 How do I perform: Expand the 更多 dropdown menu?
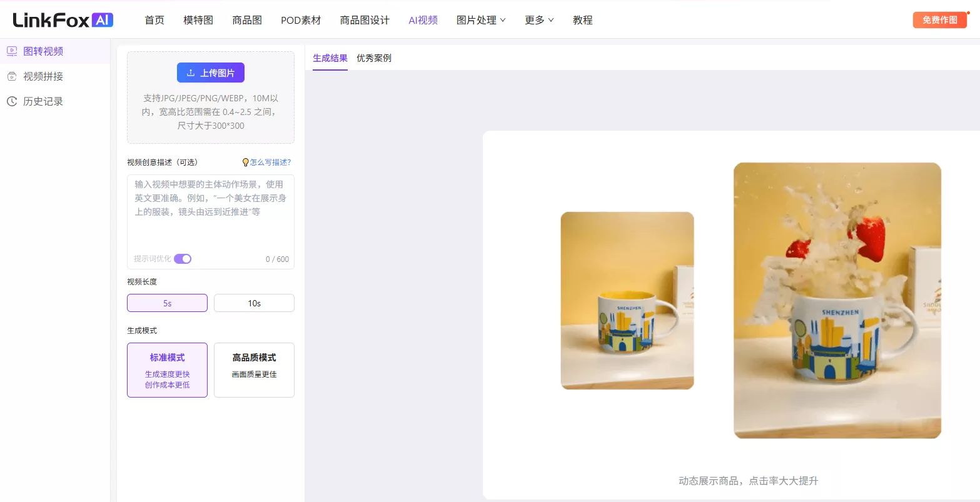pyautogui.click(x=539, y=20)
